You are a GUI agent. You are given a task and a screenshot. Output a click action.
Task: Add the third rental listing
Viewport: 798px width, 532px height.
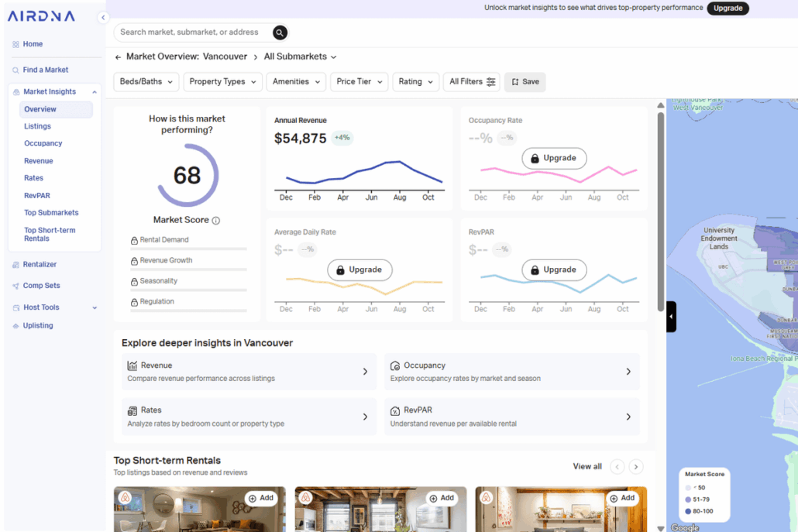click(622, 498)
